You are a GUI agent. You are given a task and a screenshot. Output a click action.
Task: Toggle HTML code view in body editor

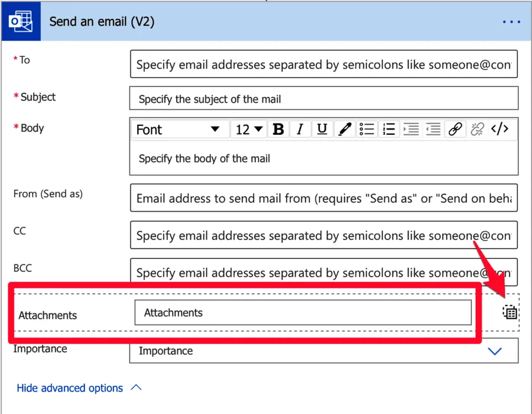[x=500, y=130]
